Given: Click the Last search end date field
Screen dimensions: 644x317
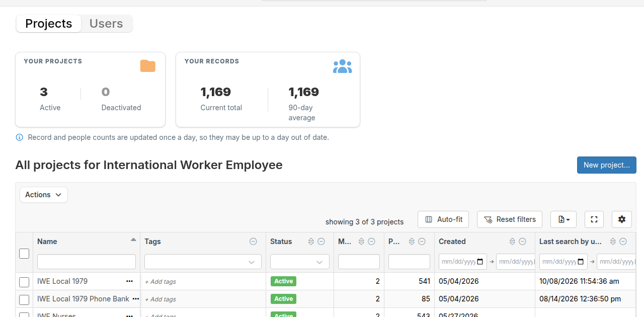Looking at the screenshot, I should 616,262.
